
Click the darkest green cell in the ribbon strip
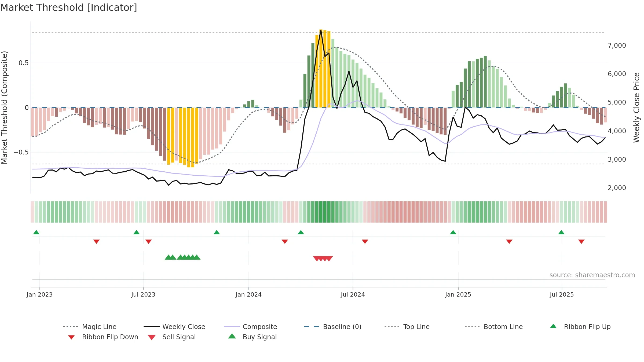325,212
